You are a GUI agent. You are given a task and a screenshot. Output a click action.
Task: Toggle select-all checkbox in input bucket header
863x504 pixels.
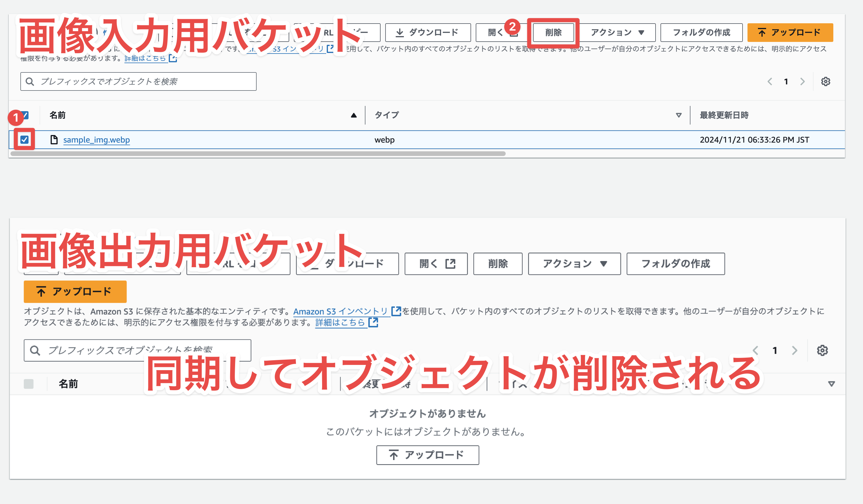click(x=25, y=115)
